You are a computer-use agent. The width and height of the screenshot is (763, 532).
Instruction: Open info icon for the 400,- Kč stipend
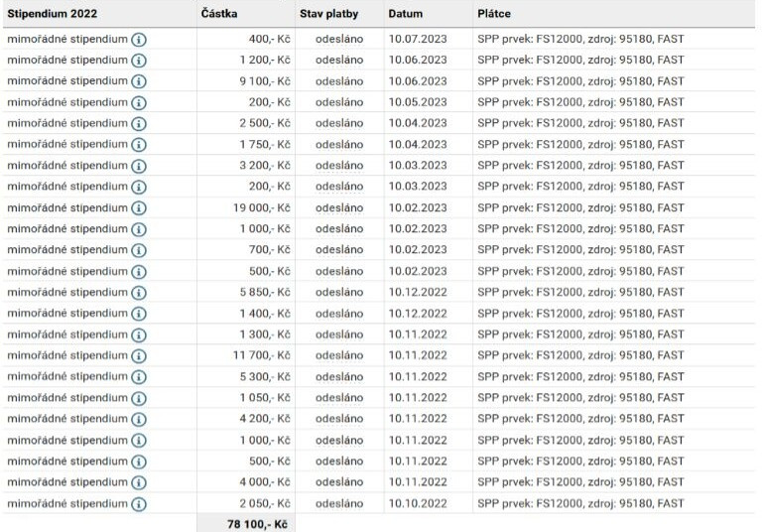point(139,40)
